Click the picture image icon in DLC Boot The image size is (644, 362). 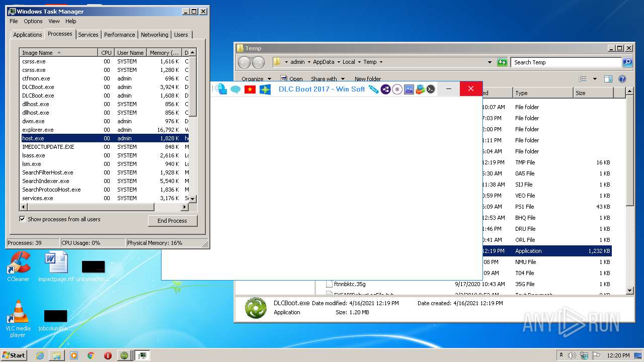409,89
